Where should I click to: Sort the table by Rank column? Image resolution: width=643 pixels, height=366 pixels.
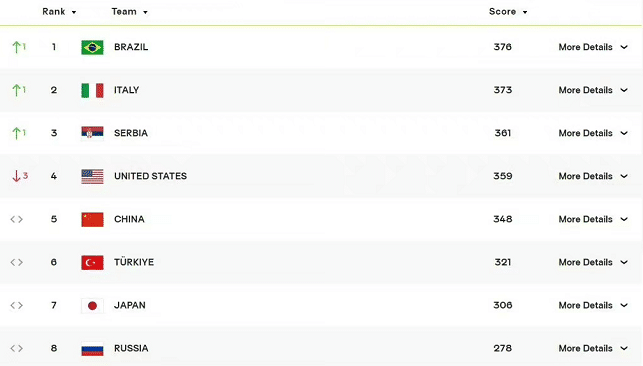59,11
